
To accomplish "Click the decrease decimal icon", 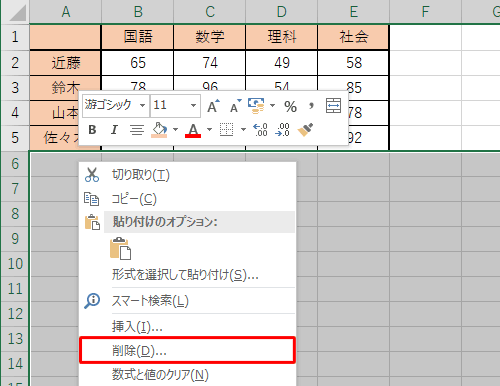I will [x=282, y=130].
